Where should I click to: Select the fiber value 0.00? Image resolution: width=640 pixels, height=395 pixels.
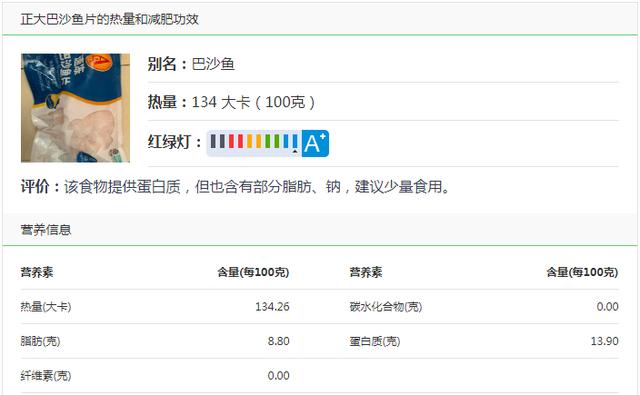[x=278, y=375]
